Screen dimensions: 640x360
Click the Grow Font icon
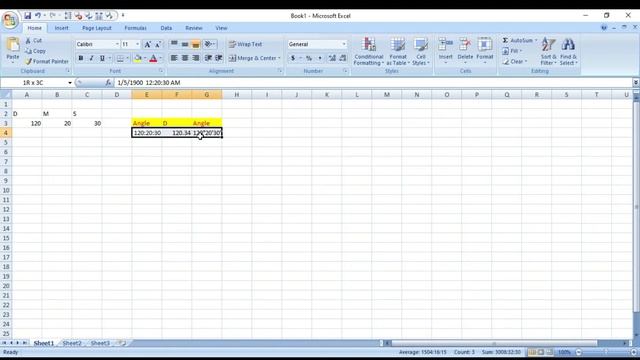pyautogui.click(x=147, y=44)
